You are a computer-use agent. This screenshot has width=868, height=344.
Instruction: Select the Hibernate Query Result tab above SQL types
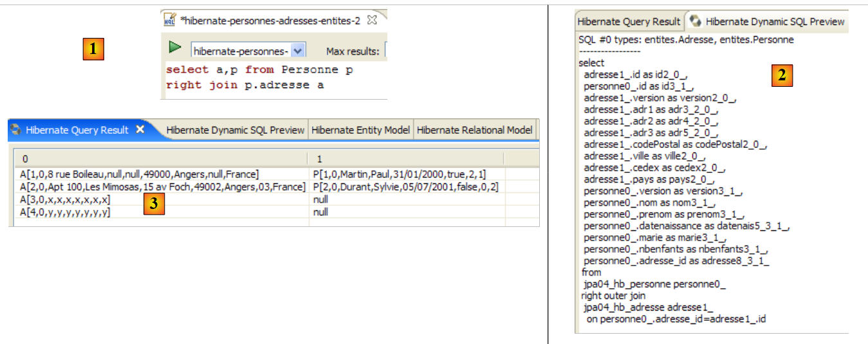tap(628, 21)
